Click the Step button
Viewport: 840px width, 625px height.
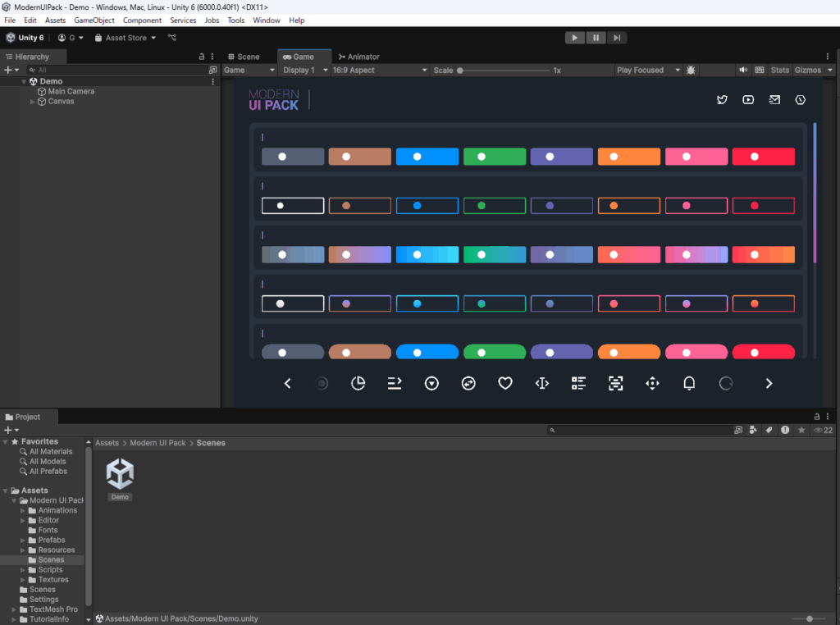[617, 38]
